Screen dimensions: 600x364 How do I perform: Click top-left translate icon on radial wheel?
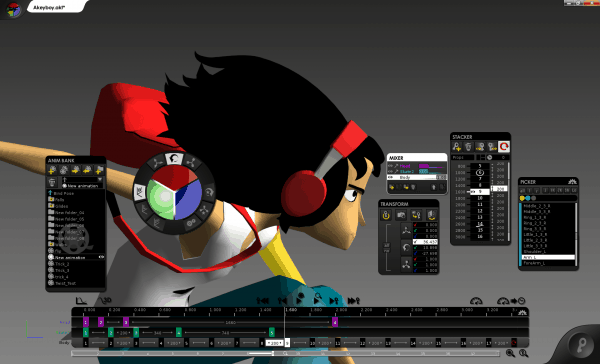tap(157, 164)
